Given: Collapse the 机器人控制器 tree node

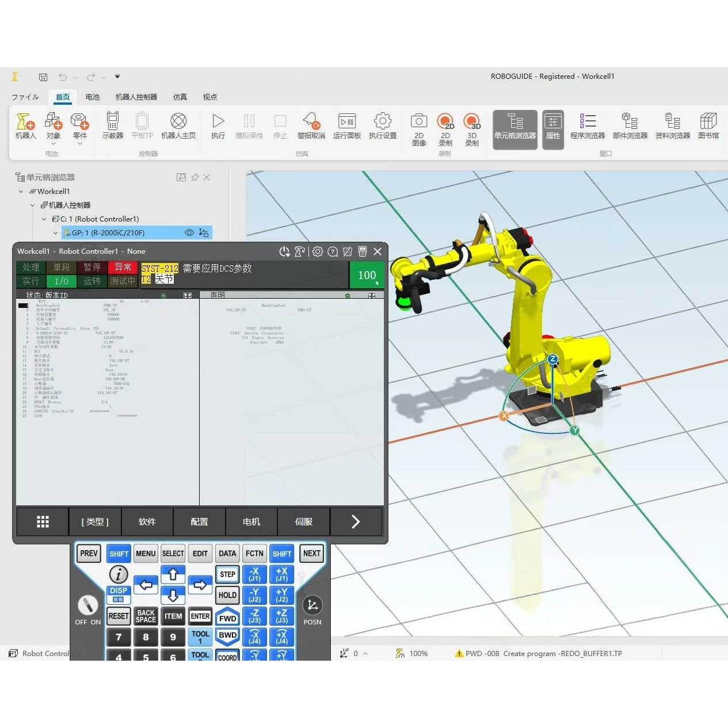Looking at the screenshot, I should coord(33,205).
